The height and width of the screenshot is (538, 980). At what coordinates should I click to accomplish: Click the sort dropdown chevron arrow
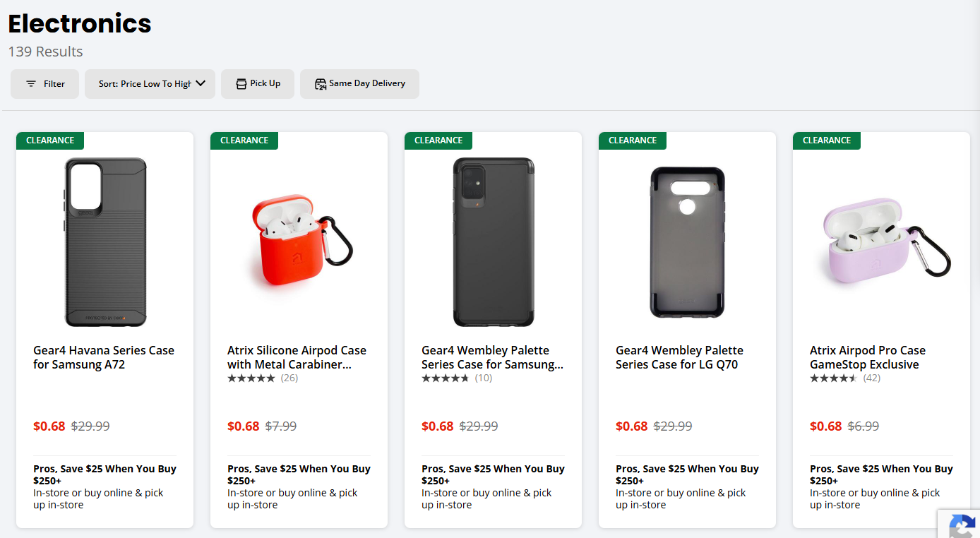click(201, 83)
